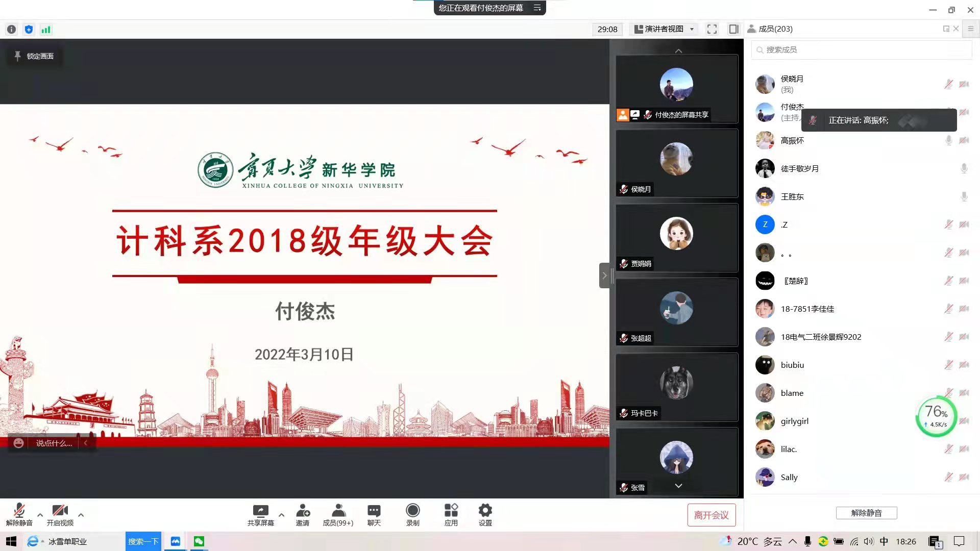Open meeting 设置 gear
Screen dimensions: 980x551
click(x=485, y=514)
